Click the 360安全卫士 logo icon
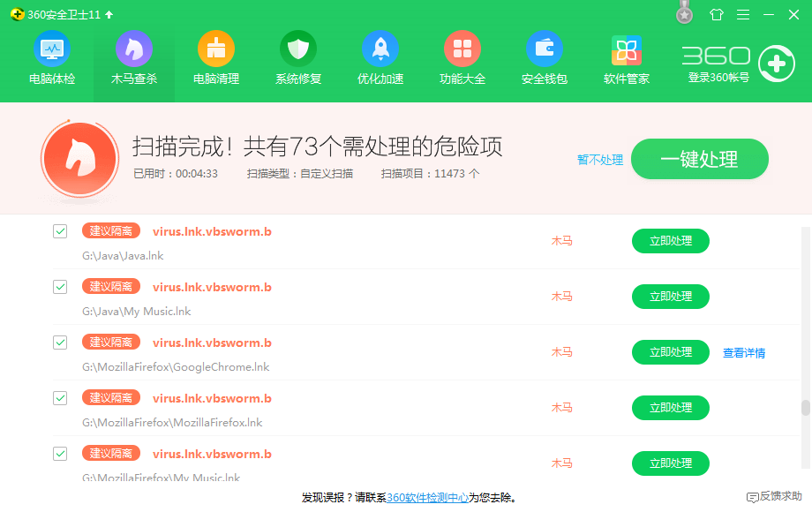Viewport: 812px width, 512px height. [17, 14]
